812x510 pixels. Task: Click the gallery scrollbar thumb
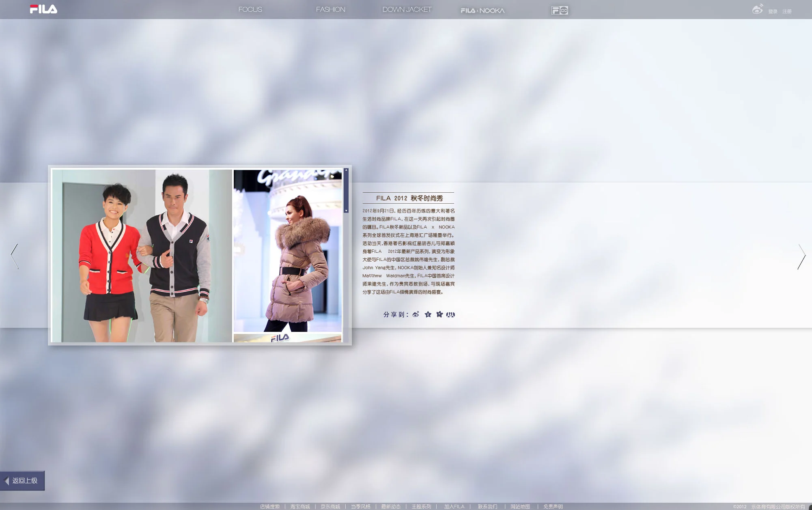(346, 190)
